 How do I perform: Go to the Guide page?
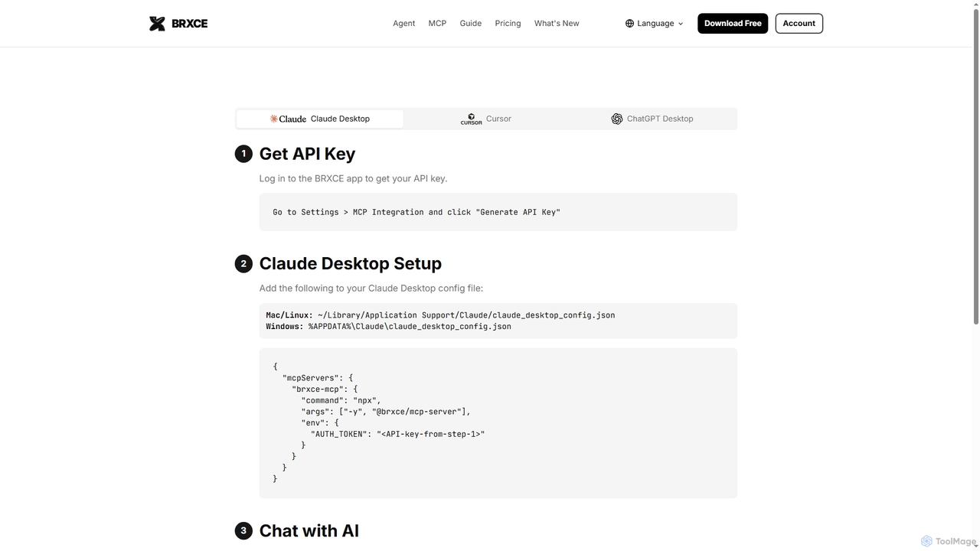pos(471,24)
